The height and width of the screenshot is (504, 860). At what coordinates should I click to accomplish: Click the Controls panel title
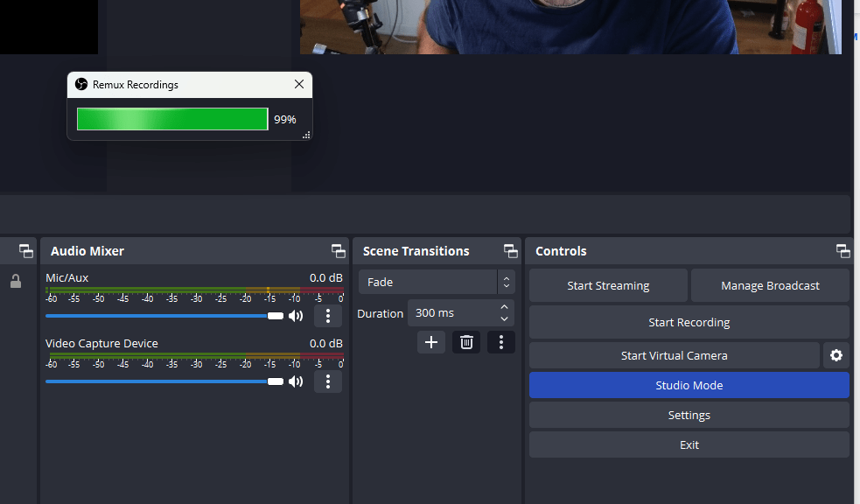(561, 251)
